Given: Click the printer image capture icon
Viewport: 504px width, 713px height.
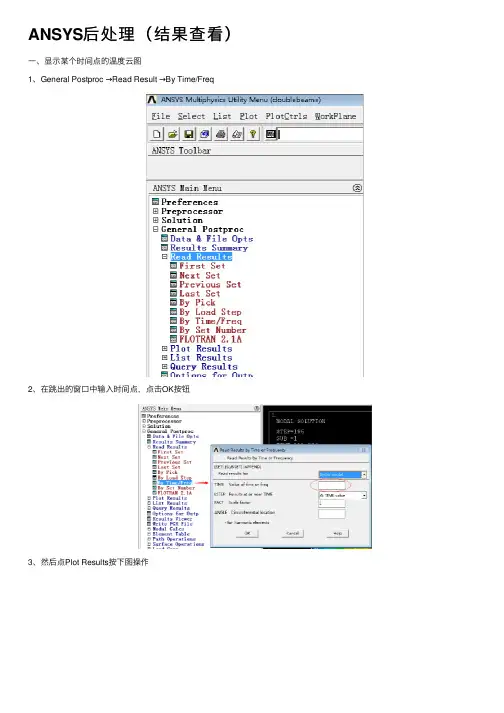Looking at the screenshot, I should (221, 134).
